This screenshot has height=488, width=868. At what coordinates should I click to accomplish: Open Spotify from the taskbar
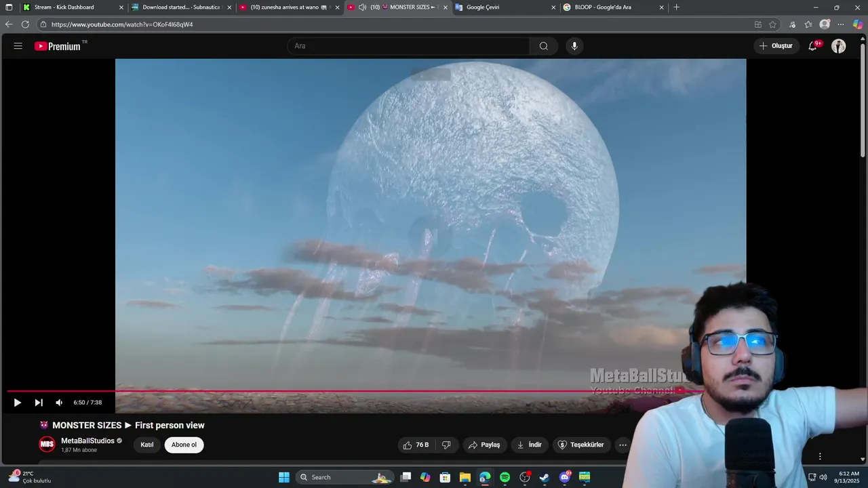coord(505,477)
